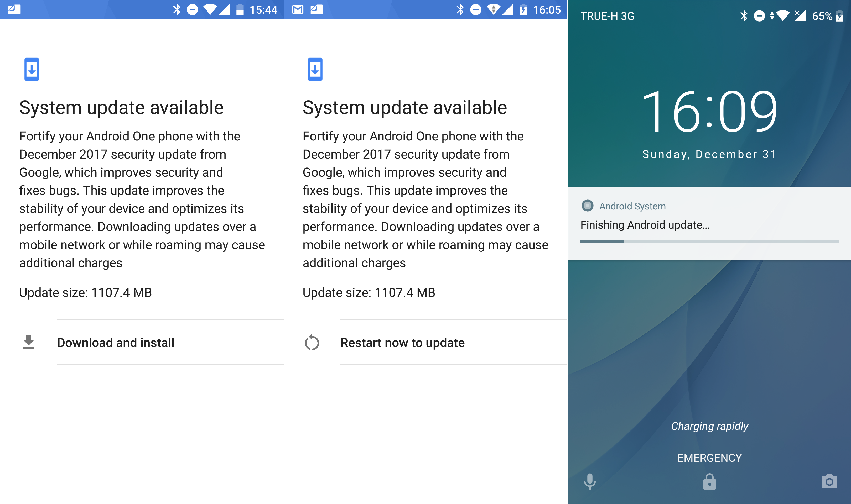Open camera from lock screen icon

pyautogui.click(x=829, y=482)
